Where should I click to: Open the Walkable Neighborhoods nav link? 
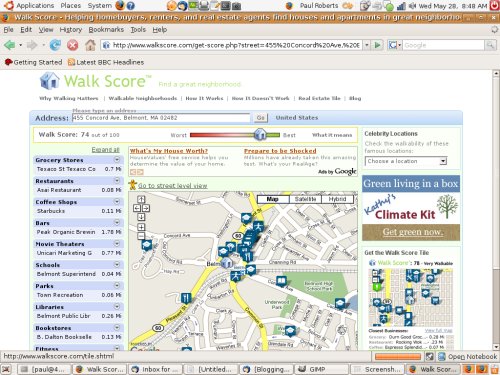(x=143, y=98)
